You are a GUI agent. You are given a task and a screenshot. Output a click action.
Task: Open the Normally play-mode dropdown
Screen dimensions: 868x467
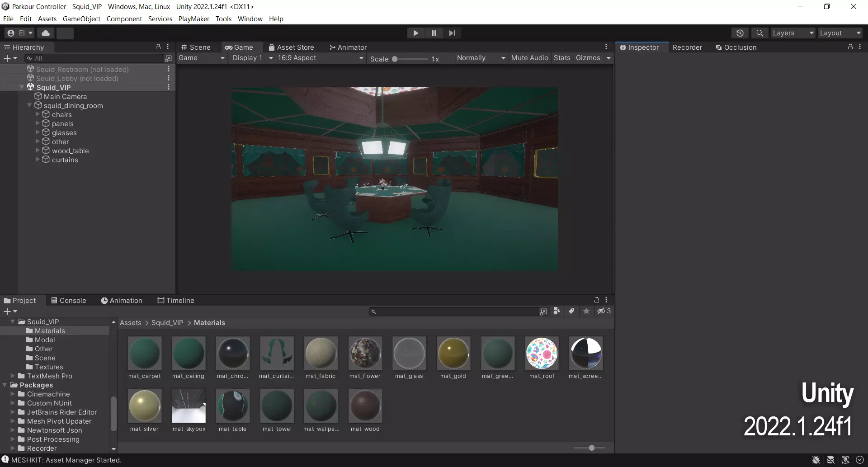point(481,58)
